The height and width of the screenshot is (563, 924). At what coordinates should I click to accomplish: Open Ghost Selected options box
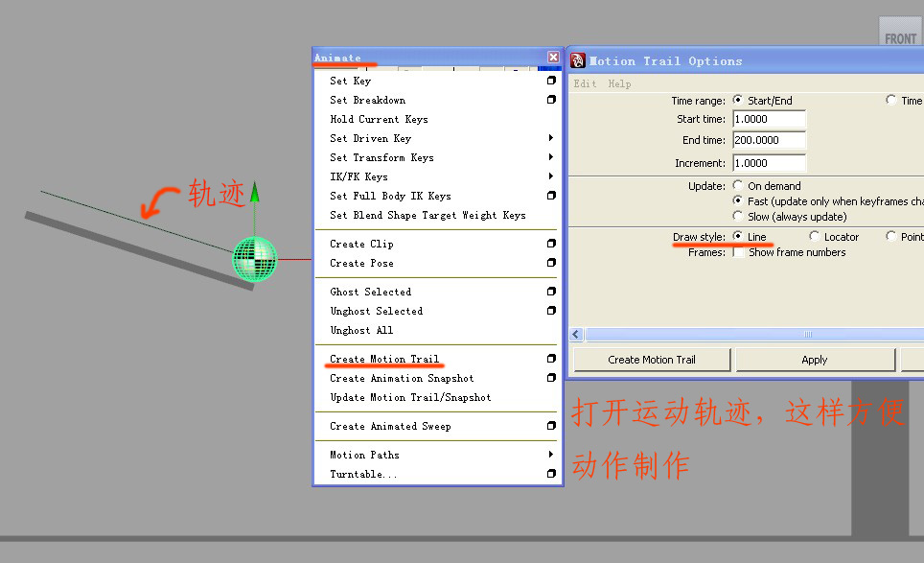tap(551, 292)
